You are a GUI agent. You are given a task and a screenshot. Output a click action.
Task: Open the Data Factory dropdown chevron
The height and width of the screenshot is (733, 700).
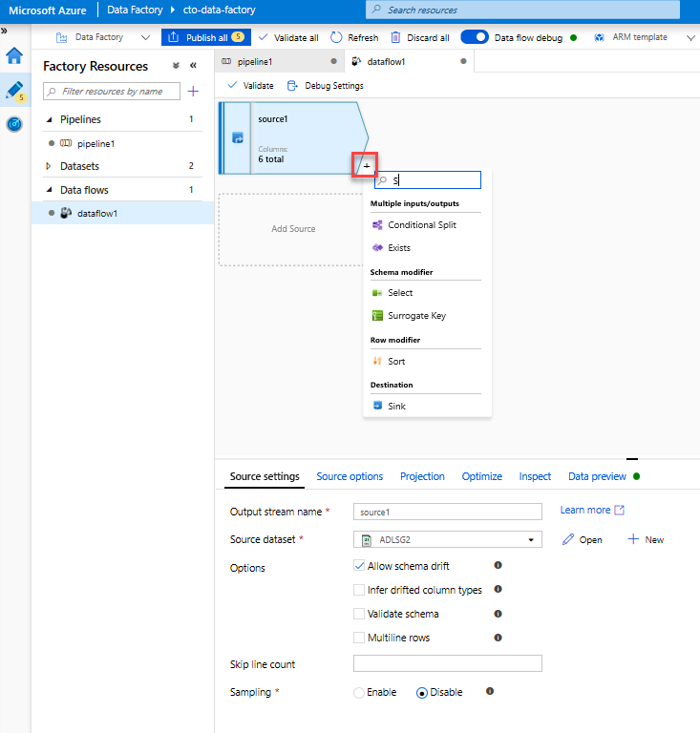click(x=145, y=37)
